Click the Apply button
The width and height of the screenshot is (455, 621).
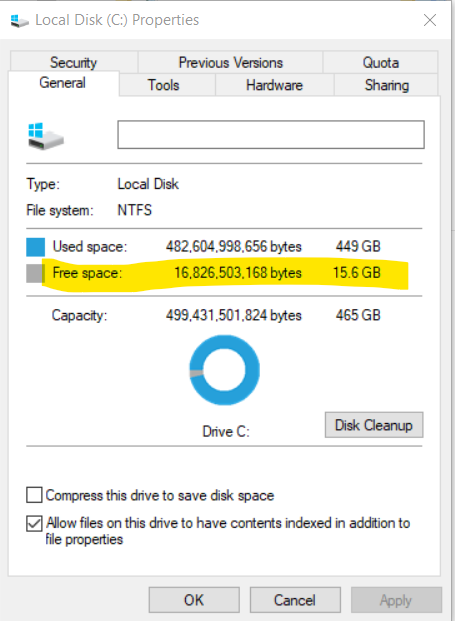click(396, 600)
